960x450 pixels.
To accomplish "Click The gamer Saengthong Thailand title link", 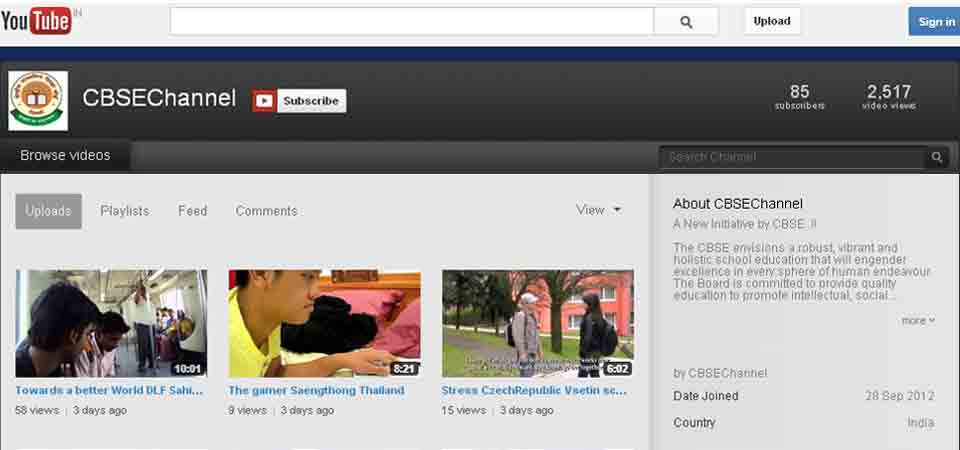I will 317,390.
